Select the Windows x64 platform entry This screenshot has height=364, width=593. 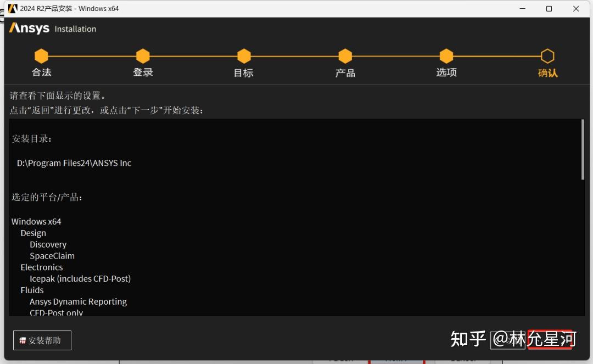click(36, 221)
